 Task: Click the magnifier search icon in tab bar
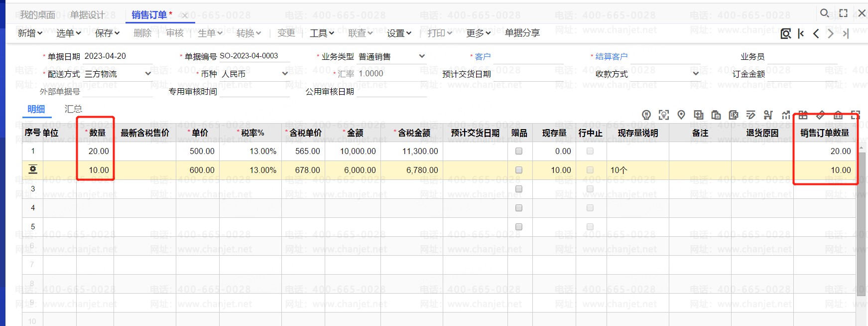click(x=825, y=13)
